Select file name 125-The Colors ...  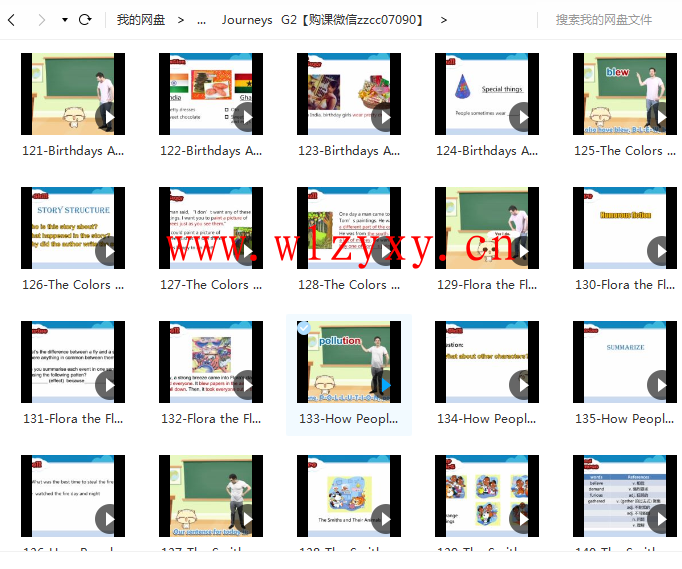click(x=625, y=151)
